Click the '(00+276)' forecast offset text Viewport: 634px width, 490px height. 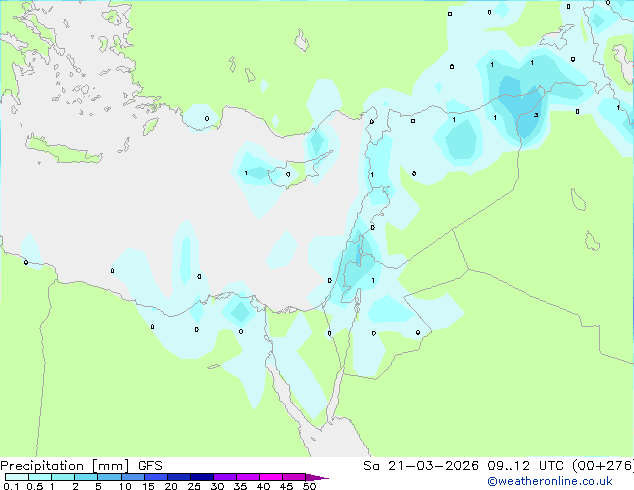point(603,466)
